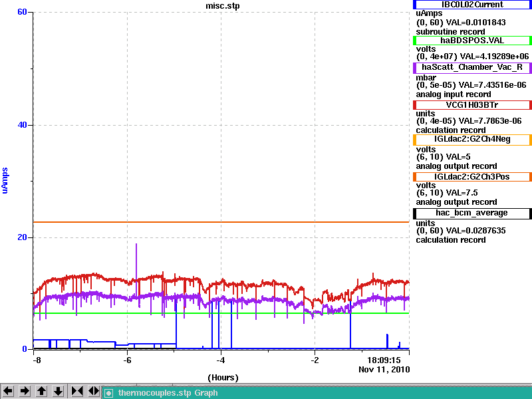Click the VAL=4.19289e+06 reading
The image size is (532, 399).
(493, 57)
